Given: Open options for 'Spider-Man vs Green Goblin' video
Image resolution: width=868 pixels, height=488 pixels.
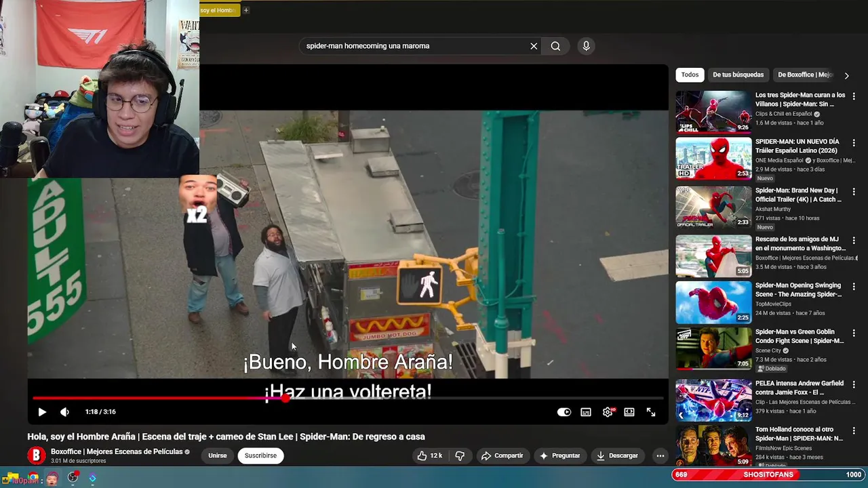Looking at the screenshot, I should pyautogui.click(x=854, y=333).
